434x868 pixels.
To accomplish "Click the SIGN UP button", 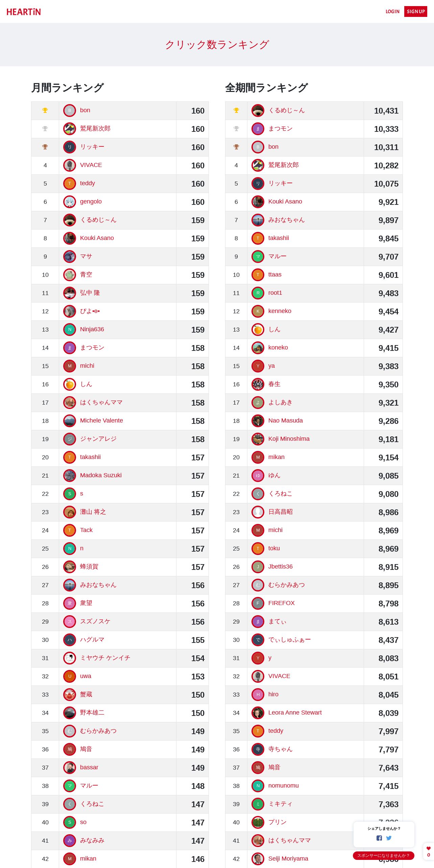I will pyautogui.click(x=416, y=11).
